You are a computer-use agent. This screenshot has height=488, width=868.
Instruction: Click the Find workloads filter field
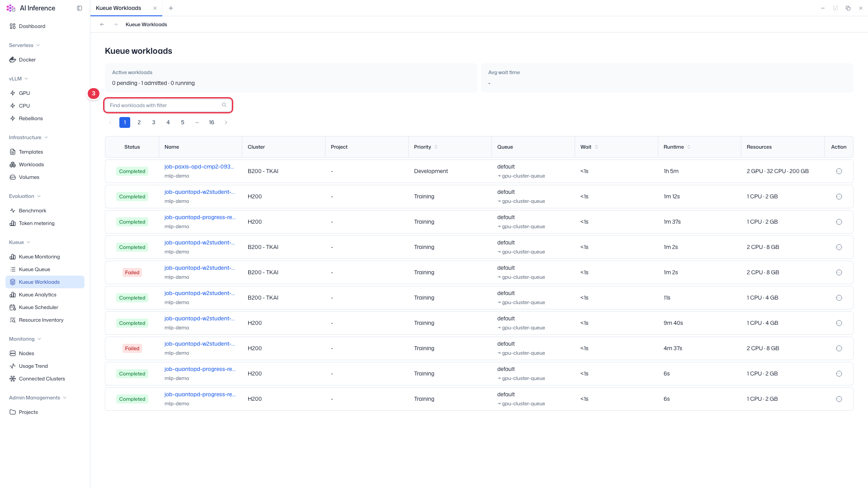pos(168,105)
